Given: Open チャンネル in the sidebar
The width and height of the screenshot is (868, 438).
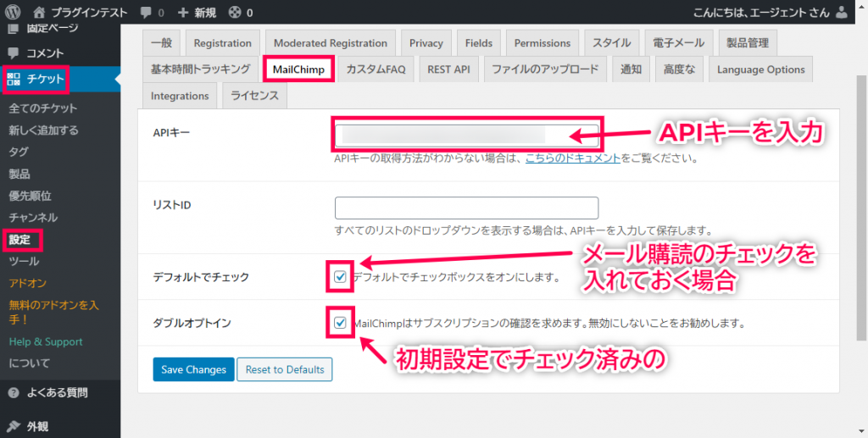Looking at the screenshot, I should tap(33, 218).
